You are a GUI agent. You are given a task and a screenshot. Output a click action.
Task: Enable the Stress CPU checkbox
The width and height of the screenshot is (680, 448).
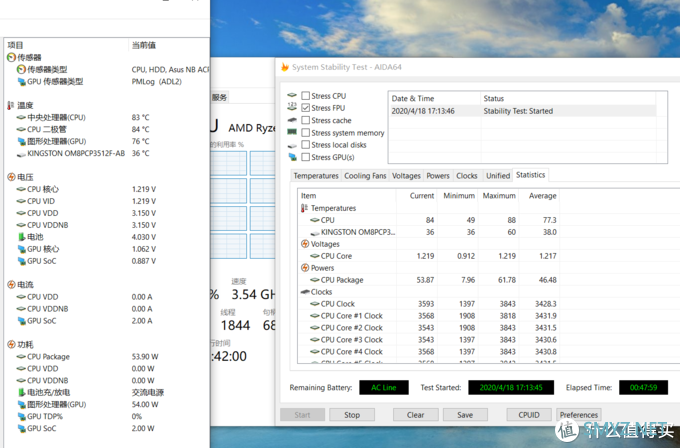pyautogui.click(x=306, y=96)
